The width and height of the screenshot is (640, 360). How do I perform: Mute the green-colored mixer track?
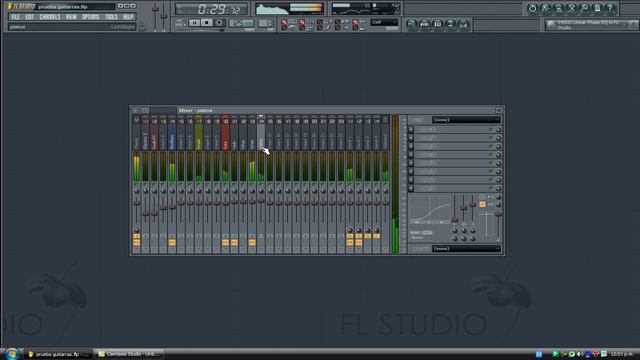click(199, 185)
